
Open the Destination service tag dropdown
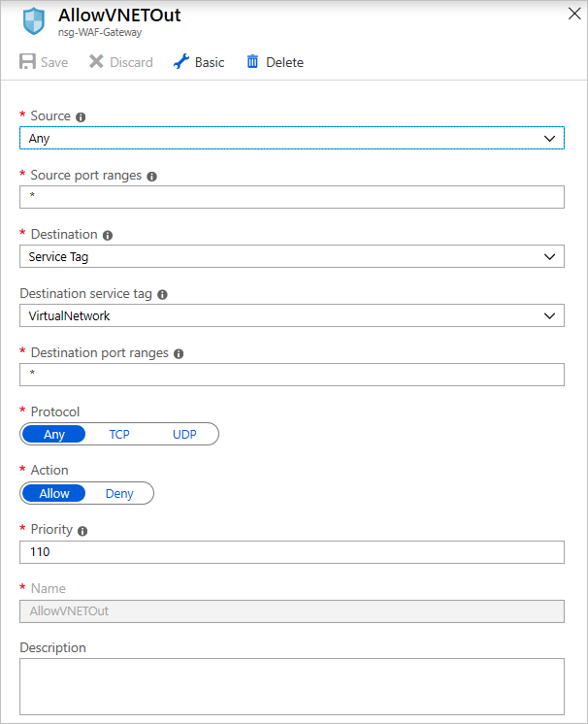tap(291, 315)
